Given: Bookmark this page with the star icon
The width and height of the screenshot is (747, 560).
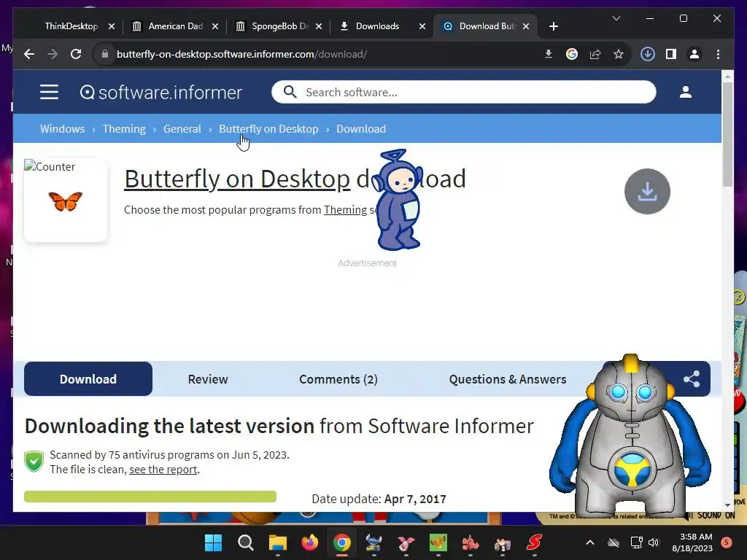Looking at the screenshot, I should tap(619, 54).
